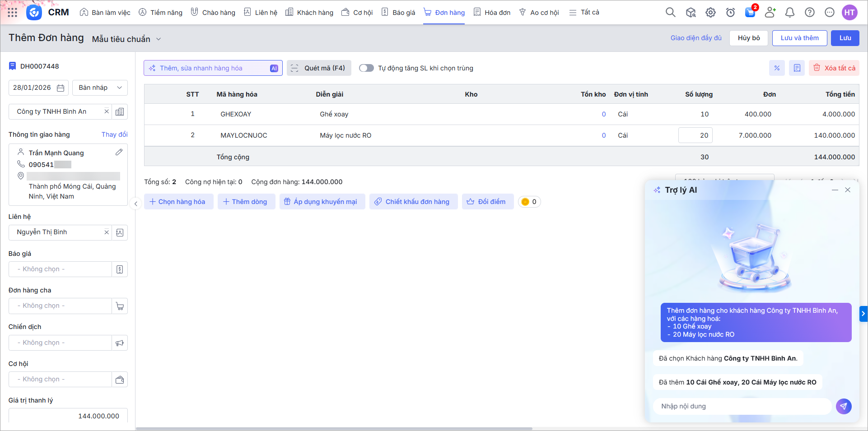This screenshot has height=431, width=868.
Task: Click the Lưu button
Action: point(845,38)
